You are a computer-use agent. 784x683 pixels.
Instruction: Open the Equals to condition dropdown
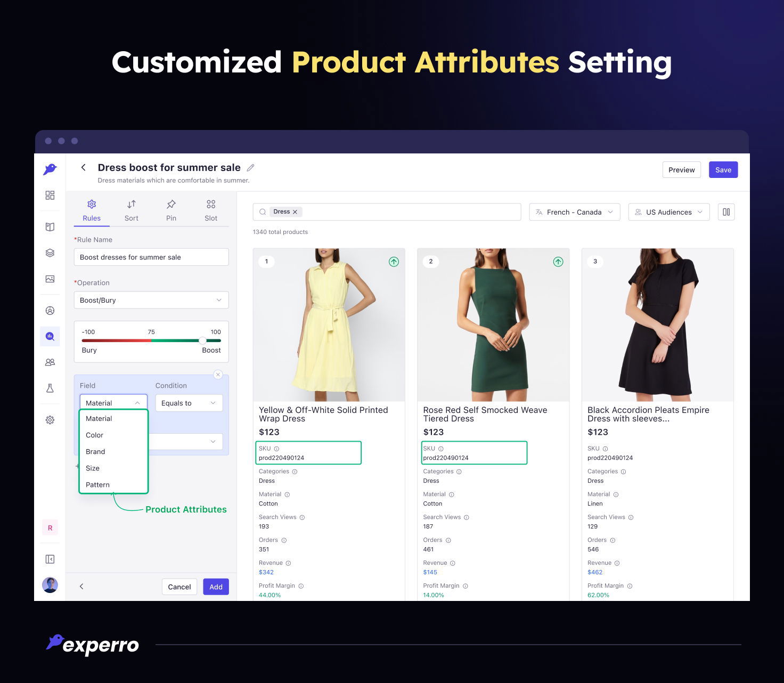pos(189,403)
